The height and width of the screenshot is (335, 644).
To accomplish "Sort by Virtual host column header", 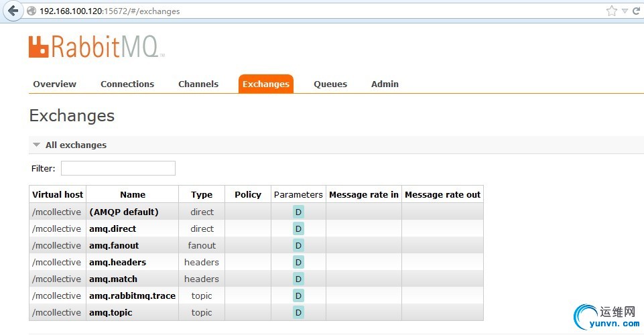I will (58, 194).
